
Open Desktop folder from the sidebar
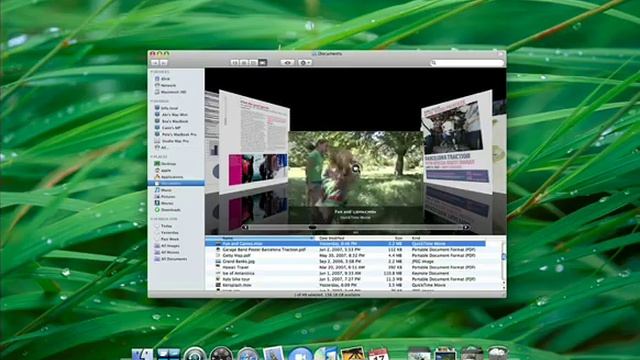165,164
